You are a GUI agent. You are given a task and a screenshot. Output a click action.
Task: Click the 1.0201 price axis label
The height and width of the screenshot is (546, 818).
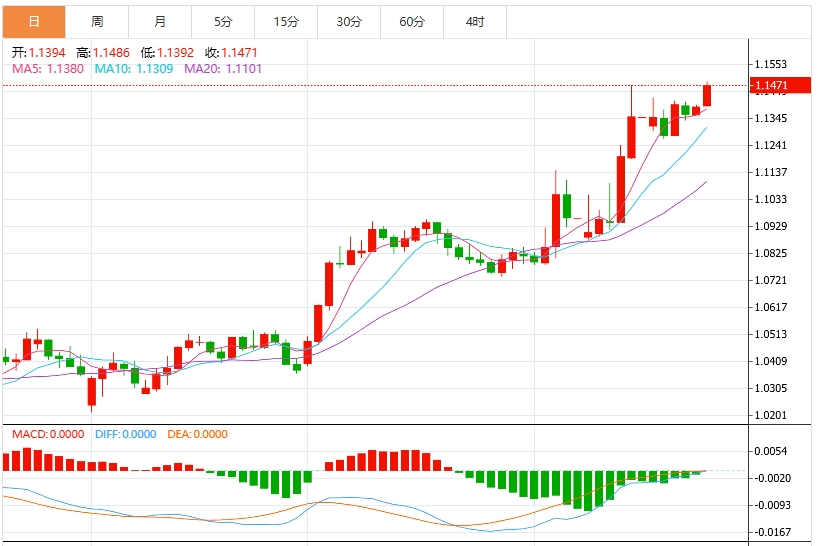(x=771, y=416)
